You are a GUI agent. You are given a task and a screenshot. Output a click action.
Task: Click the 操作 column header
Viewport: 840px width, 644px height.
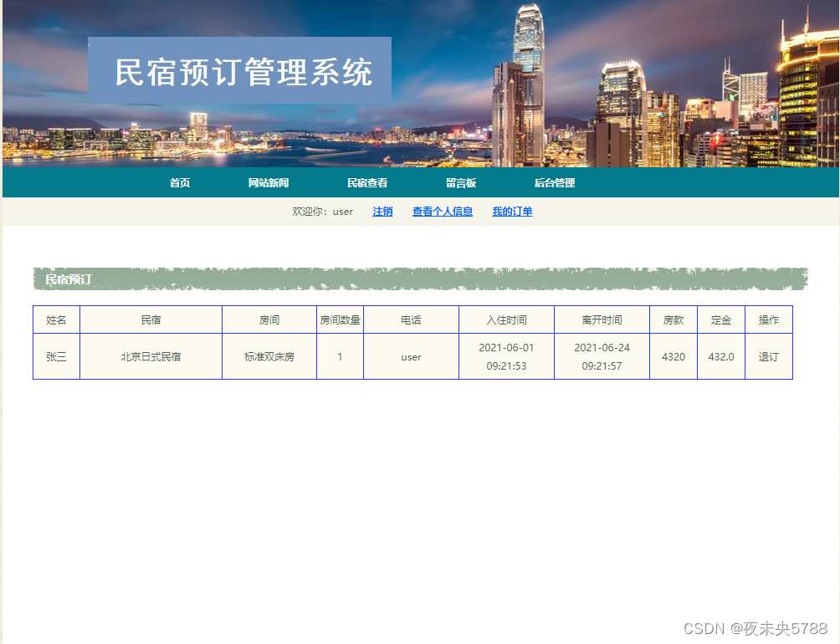[x=769, y=319]
